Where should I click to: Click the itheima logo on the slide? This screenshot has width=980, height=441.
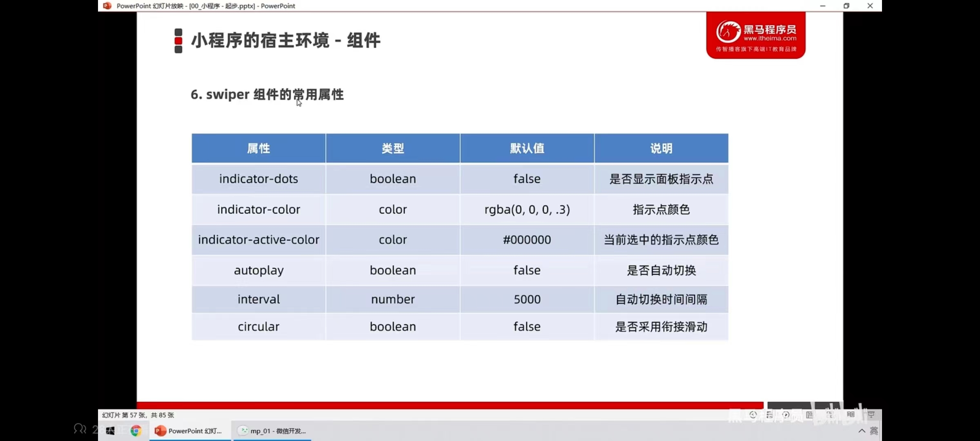tap(755, 35)
